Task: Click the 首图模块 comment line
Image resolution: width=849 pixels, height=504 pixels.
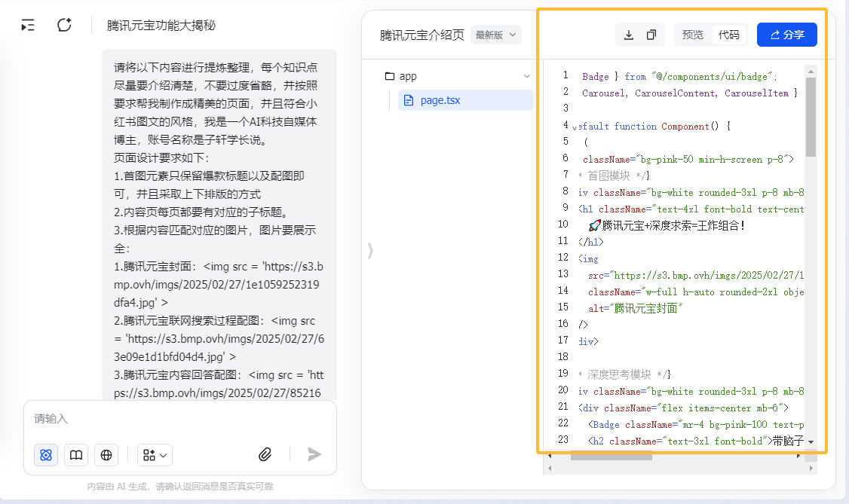Action: tap(614, 176)
